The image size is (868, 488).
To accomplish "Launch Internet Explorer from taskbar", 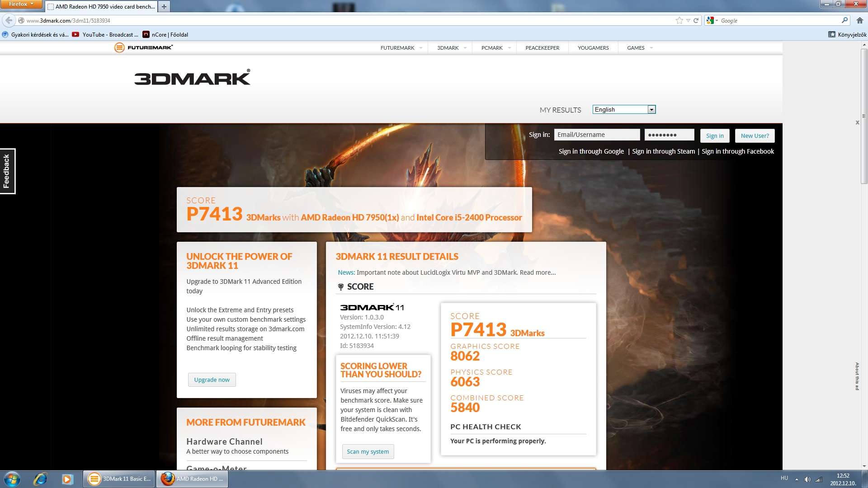I will (40, 479).
